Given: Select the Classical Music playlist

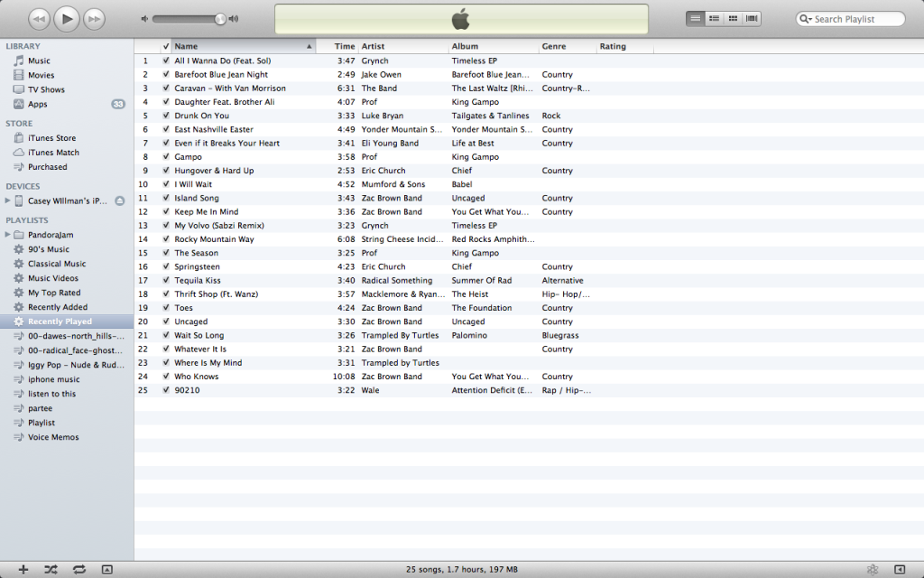Looking at the screenshot, I should click(57, 264).
